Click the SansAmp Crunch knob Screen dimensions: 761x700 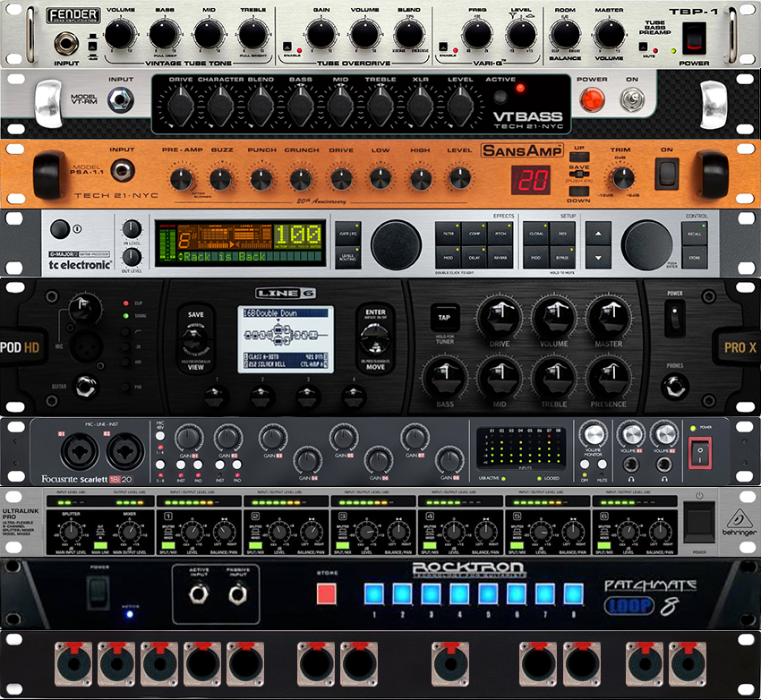301,179
